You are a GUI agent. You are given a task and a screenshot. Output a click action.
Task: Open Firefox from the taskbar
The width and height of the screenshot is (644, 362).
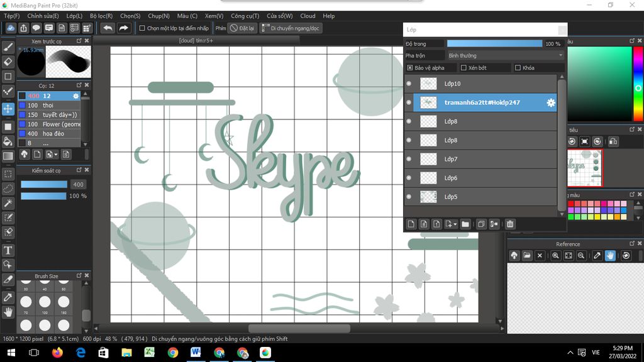[57, 353]
